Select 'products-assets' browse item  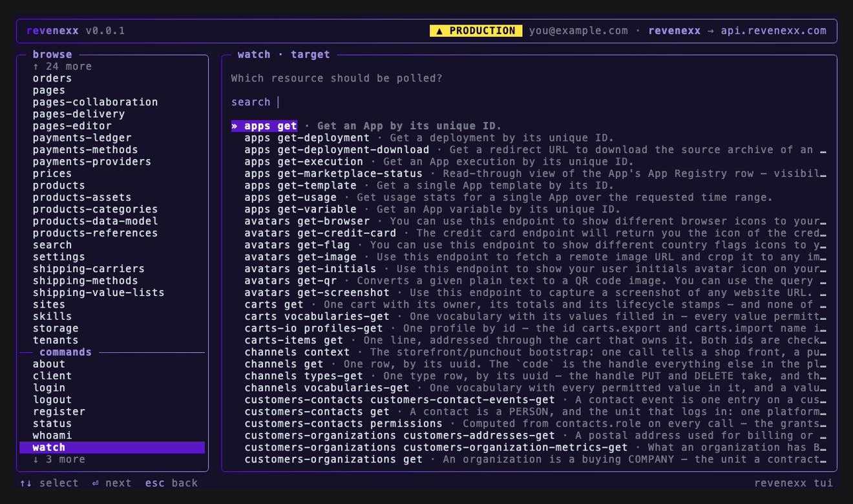point(82,198)
